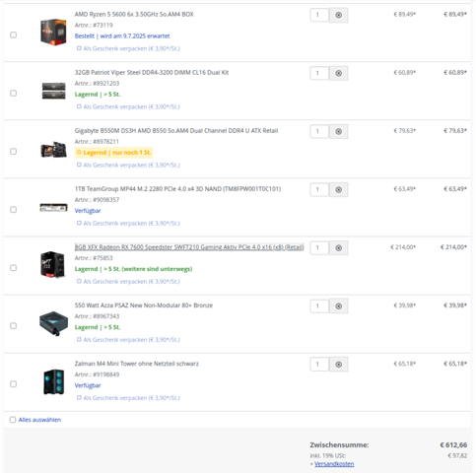This screenshot has width=476, height=473.
Task: Enable gift wrap for Azza PSAZ power supply
Action: tap(79, 339)
